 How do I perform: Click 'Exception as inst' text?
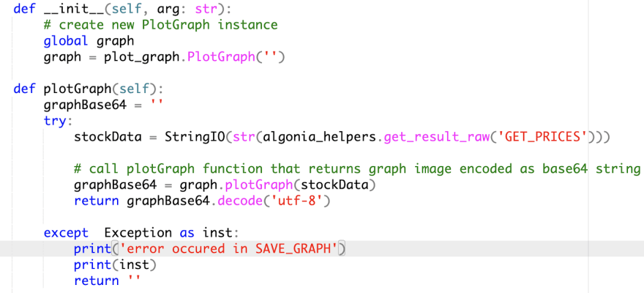(168, 233)
